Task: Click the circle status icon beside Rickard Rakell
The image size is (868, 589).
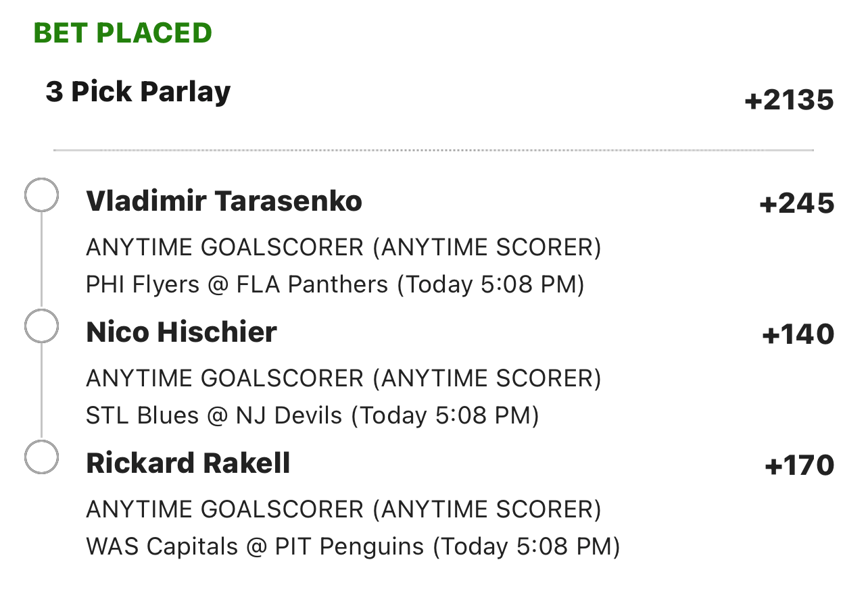Action: [41, 458]
